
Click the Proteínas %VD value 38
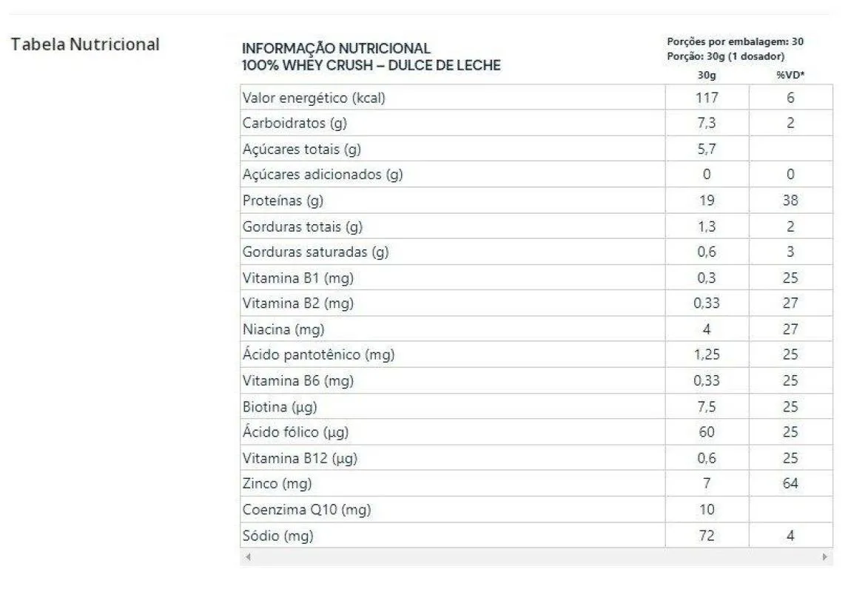[x=790, y=201]
